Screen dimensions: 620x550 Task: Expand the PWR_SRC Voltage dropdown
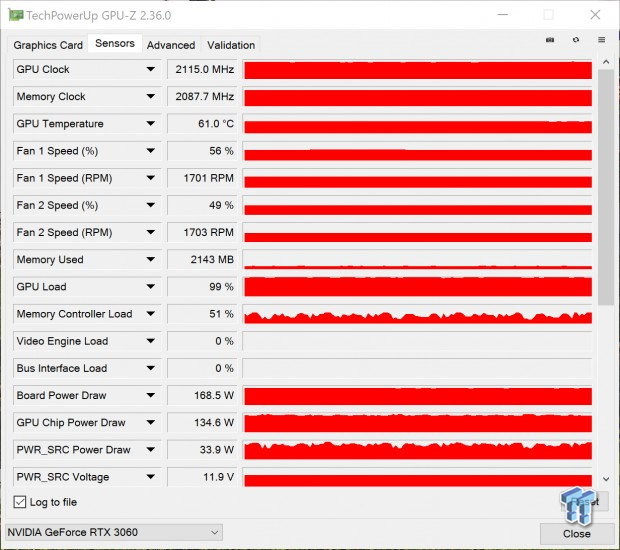click(150, 477)
